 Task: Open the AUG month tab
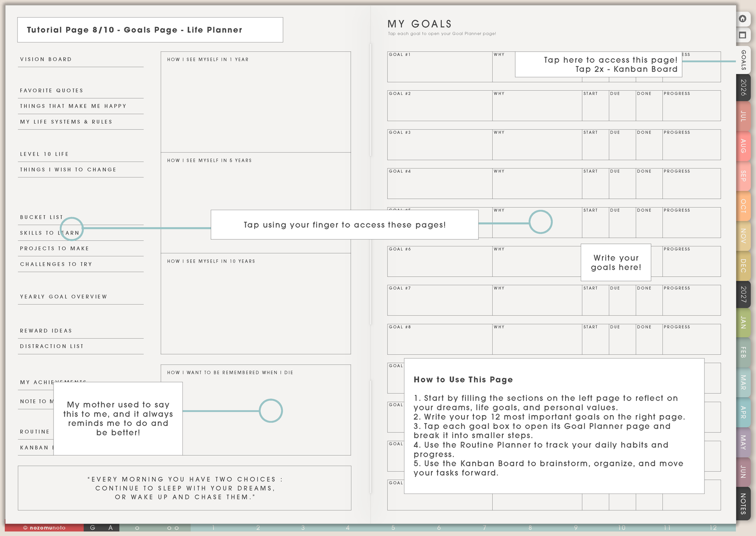tap(743, 145)
